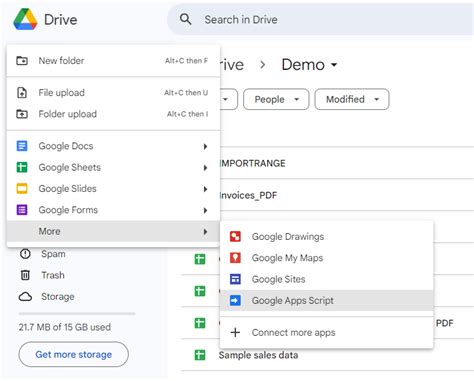Select New folder menu entry
Viewport: 474px width, 381px height.
[113, 61]
